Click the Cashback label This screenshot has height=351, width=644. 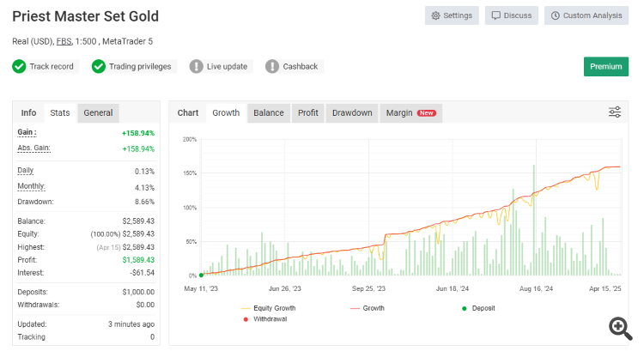(301, 66)
